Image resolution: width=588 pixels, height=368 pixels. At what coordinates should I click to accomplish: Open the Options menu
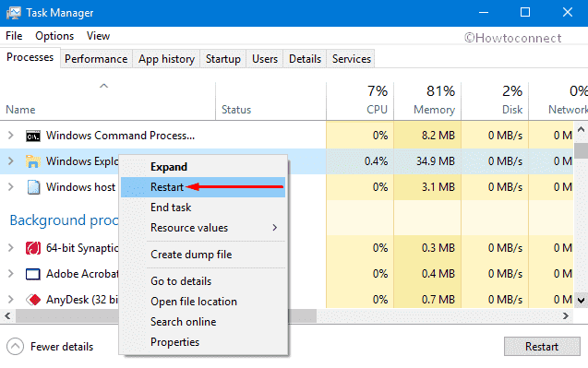click(54, 36)
